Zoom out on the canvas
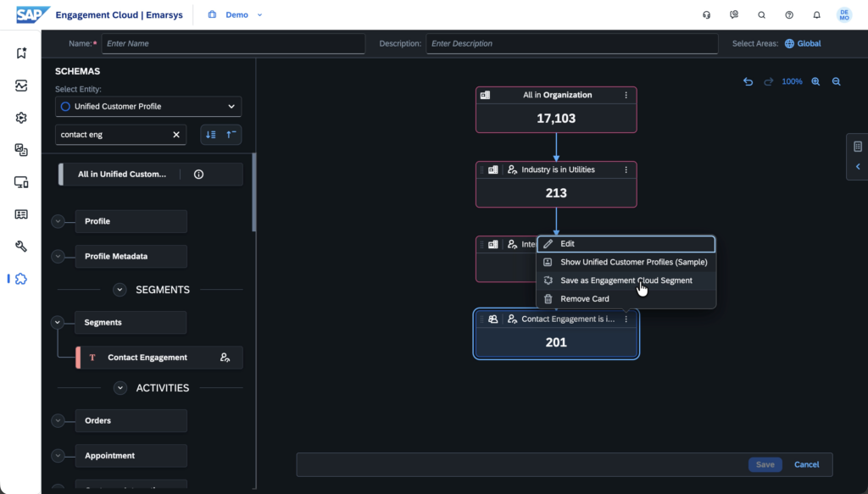Screen dimensions: 868x494 tap(837, 81)
